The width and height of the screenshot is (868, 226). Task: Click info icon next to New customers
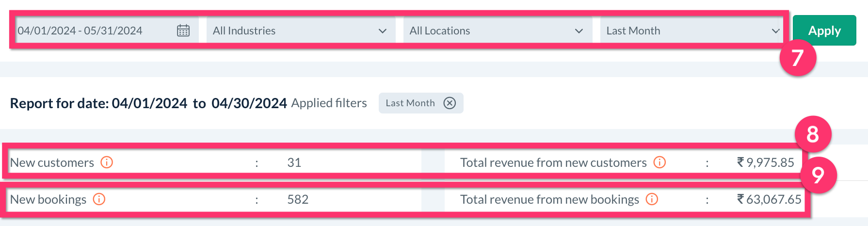[107, 162]
